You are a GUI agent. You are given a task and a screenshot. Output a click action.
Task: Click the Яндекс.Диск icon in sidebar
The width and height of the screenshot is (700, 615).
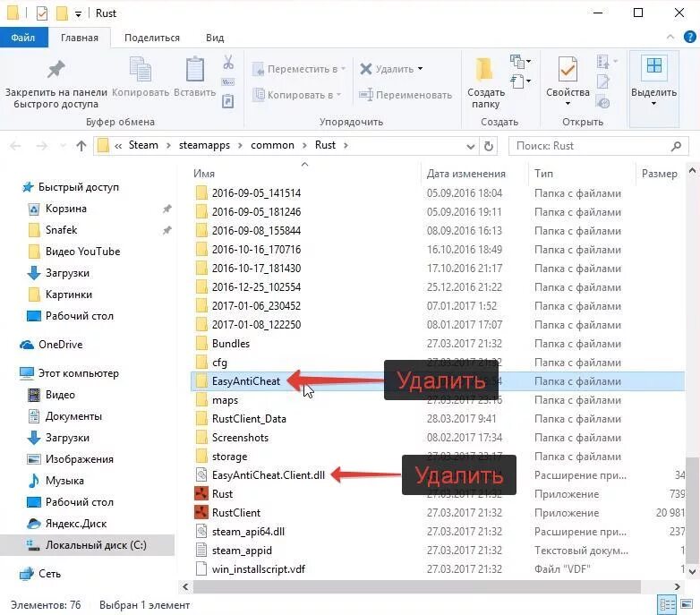pyautogui.click(x=34, y=524)
